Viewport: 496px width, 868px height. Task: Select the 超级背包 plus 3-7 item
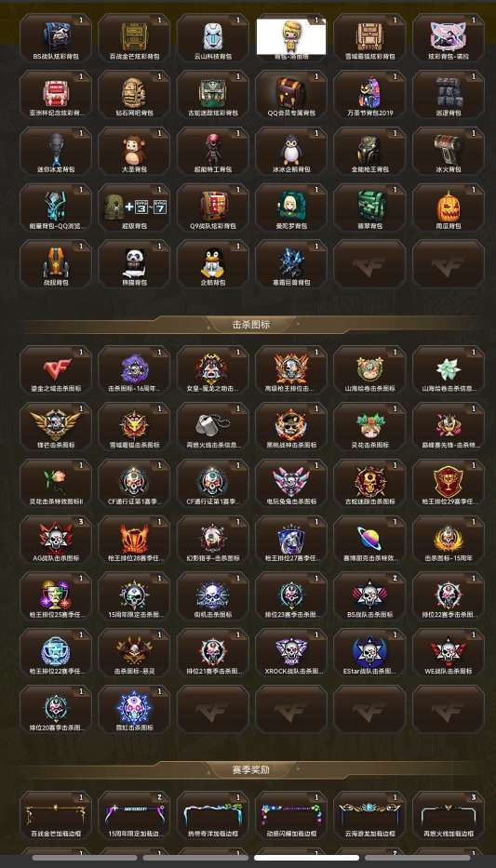(x=134, y=207)
